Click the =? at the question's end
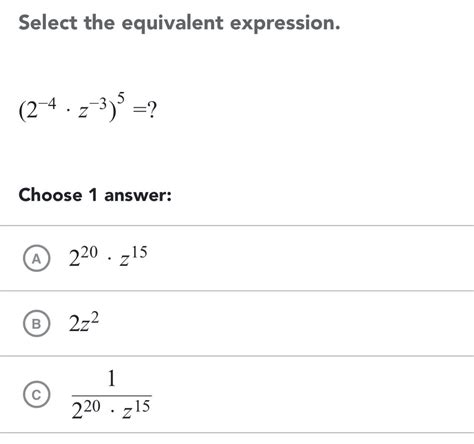 pyautogui.click(x=145, y=110)
